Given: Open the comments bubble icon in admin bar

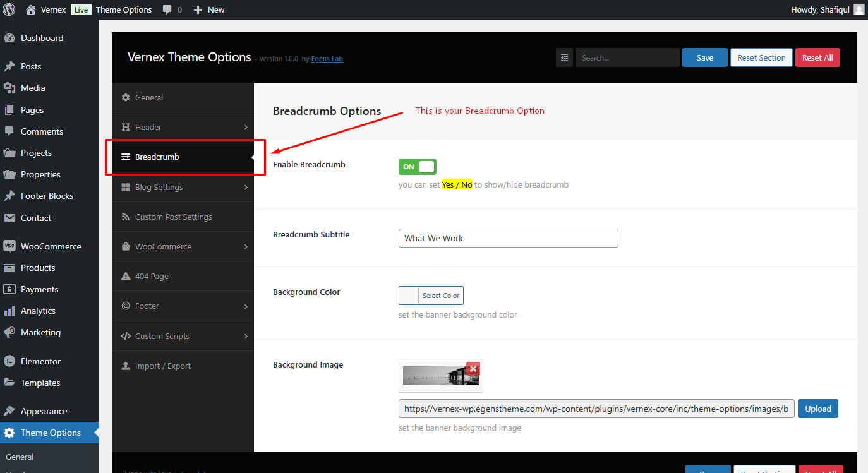Looking at the screenshot, I should (167, 9).
